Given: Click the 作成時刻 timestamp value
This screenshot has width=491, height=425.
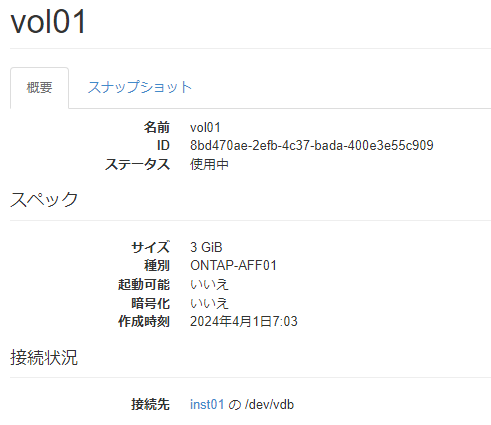Looking at the screenshot, I should pyautogui.click(x=244, y=322).
